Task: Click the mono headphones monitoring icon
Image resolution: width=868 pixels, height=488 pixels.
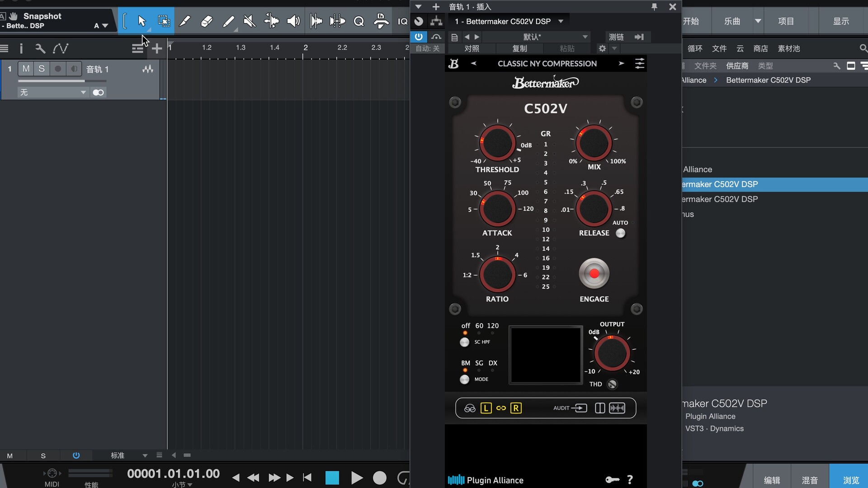Action: [x=470, y=408]
